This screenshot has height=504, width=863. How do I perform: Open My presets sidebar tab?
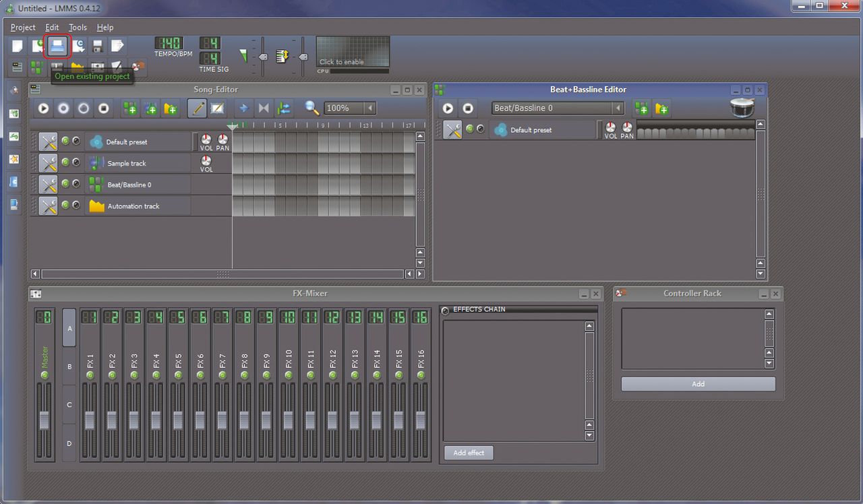pos(14,159)
